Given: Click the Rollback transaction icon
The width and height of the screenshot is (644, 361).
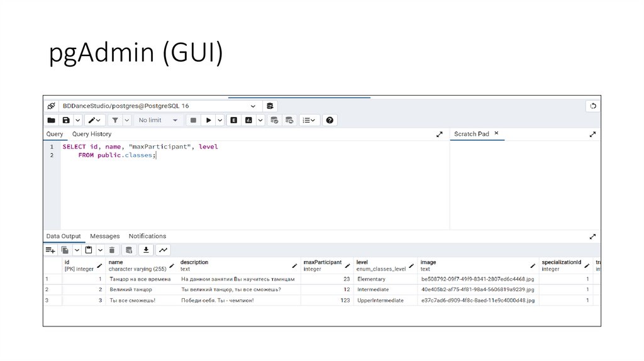Looking at the screenshot, I should point(289,120).
